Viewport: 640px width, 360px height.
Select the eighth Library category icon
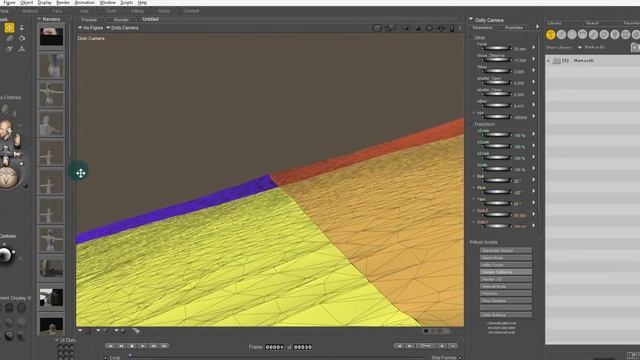[x=625, y=35]
